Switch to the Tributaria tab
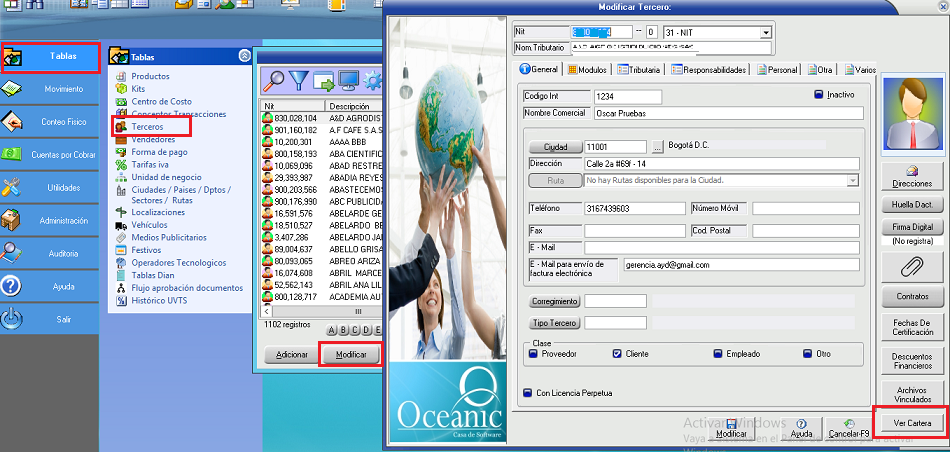Viewport: 950px width, 452px height. click(x=639, y=70)
